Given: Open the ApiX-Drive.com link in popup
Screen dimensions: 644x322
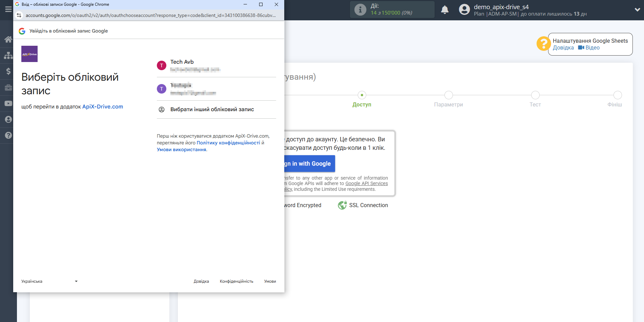Looking at the screenshot, I should tap(103, 107).
